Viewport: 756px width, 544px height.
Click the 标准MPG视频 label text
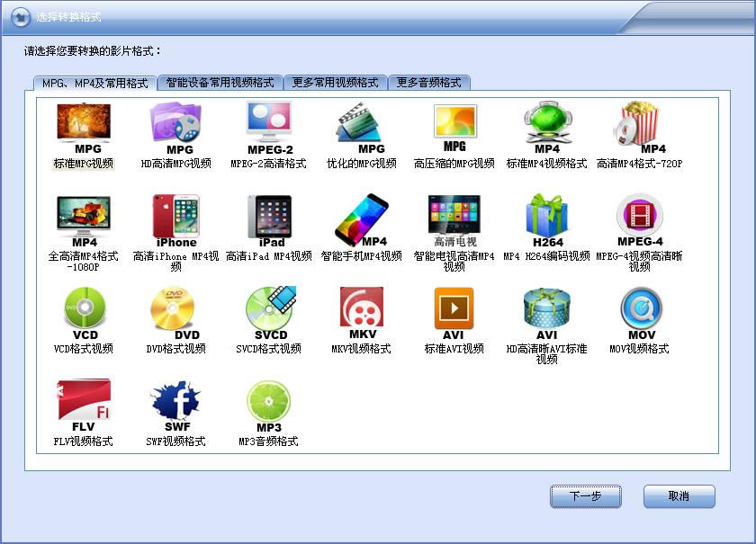84,164
